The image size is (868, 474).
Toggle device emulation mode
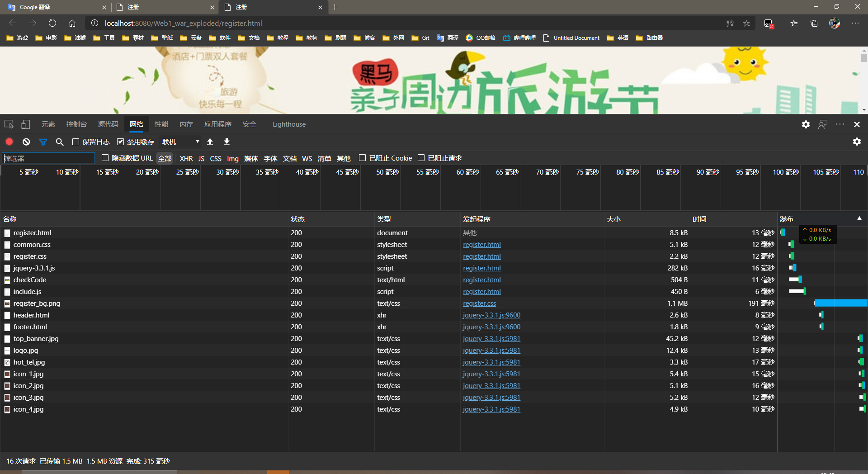pyautogui.click(x=25, y=124)
